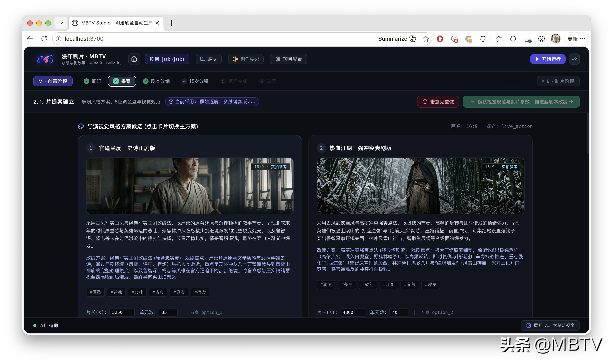The width and height of the screenshot is (613, 364).
Task: Switch to the 调研 step
Action: [92, 81]
